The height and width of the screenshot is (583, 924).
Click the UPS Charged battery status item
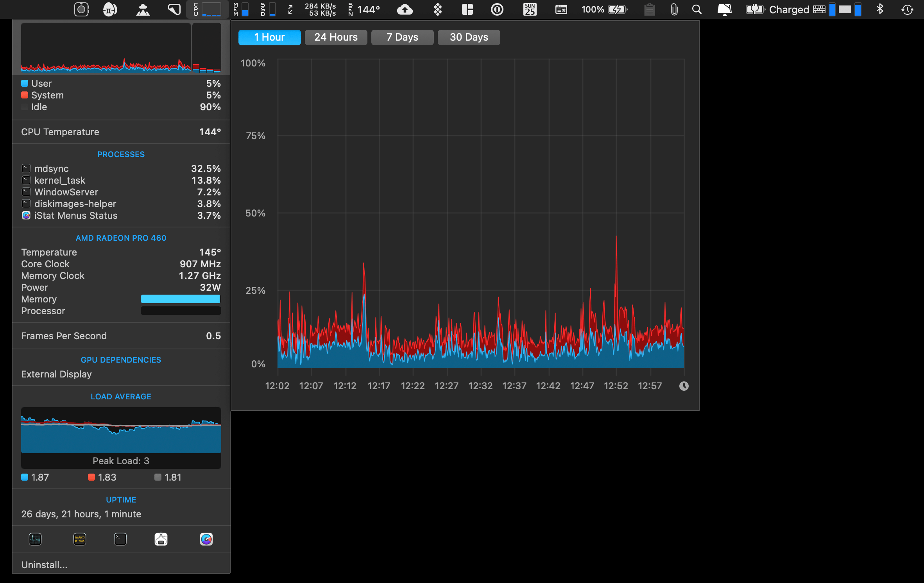[777, 9]
